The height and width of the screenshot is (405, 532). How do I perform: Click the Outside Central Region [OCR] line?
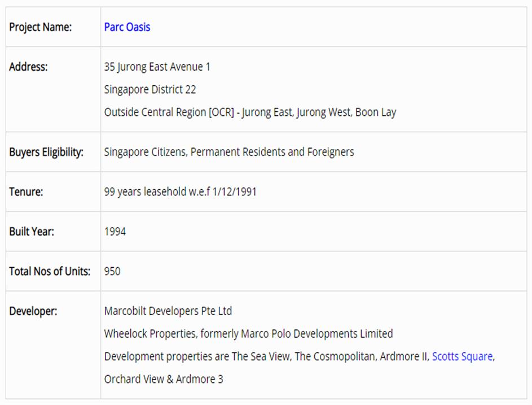[250, 112]
